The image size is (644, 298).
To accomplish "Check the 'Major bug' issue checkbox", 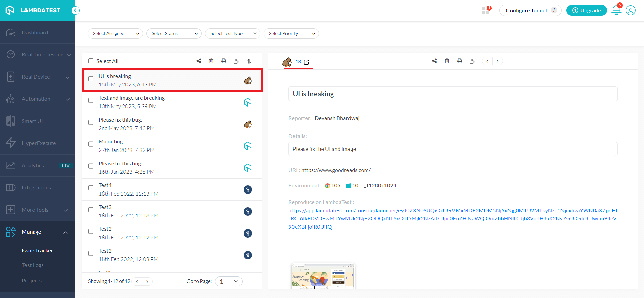I will coord(91,144).
